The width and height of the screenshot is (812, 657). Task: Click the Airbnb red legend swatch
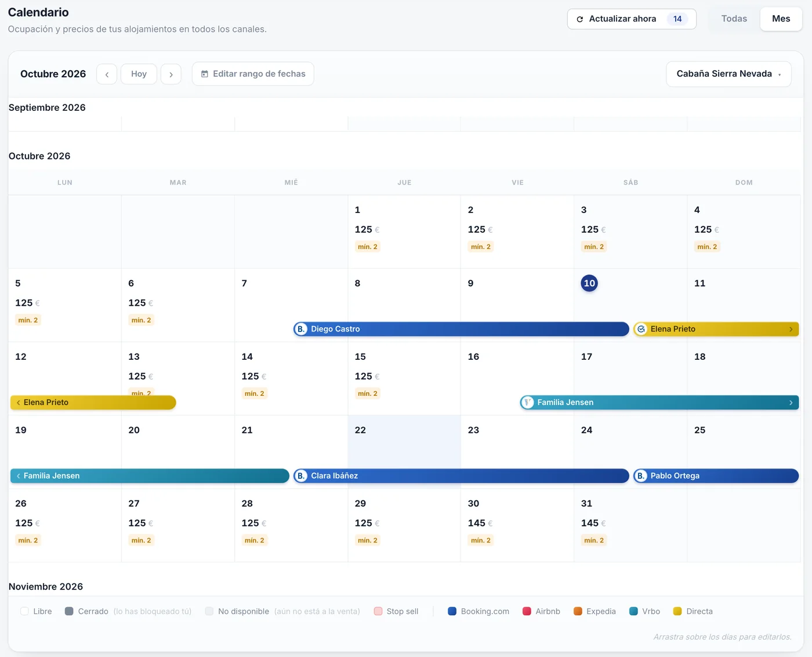[527, 611]
